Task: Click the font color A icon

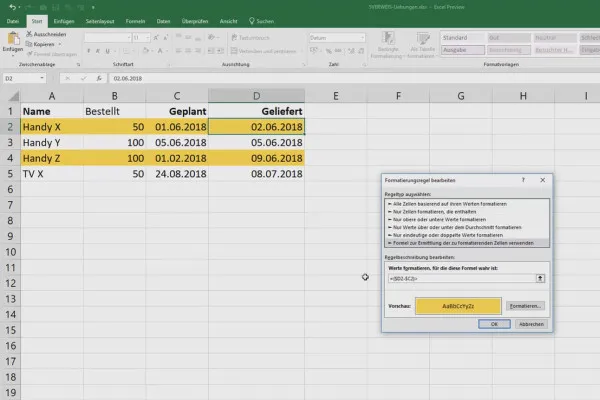Action: pyautogui.click(x=160, y=51)
